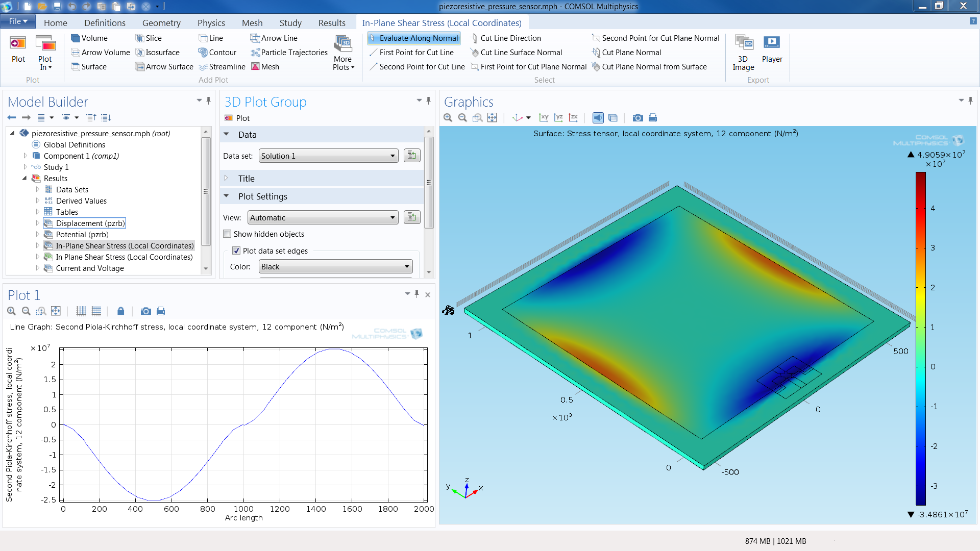The image size is (980, 551).
Task: Navigate back in Model Builder
Action: point(12,117)
